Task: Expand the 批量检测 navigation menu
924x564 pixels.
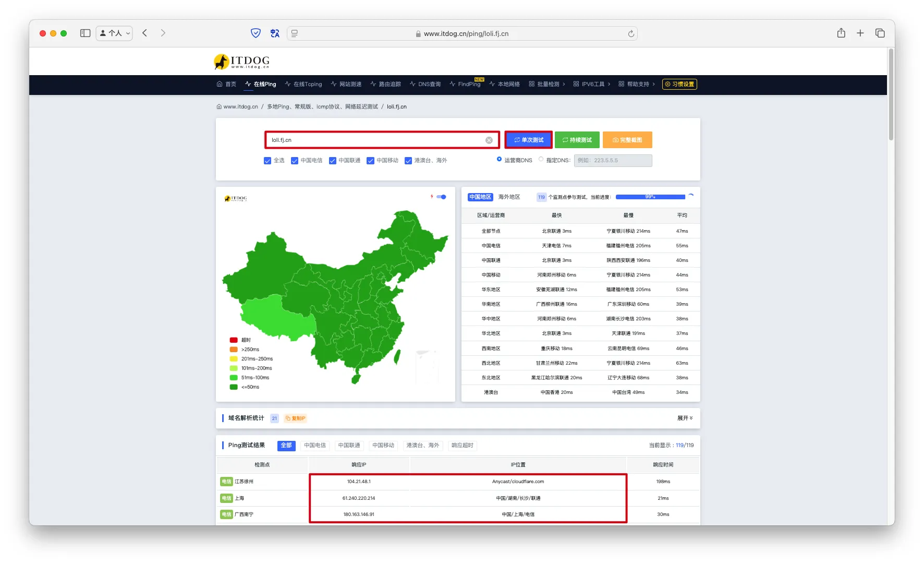Action: (x=547, y=85)
